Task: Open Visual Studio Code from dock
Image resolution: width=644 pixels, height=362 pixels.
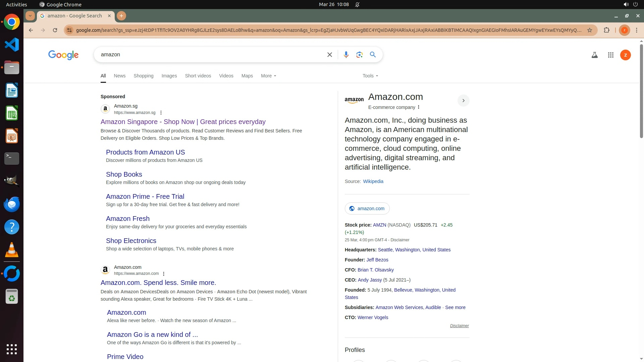Action: click(x=12, y=45)
